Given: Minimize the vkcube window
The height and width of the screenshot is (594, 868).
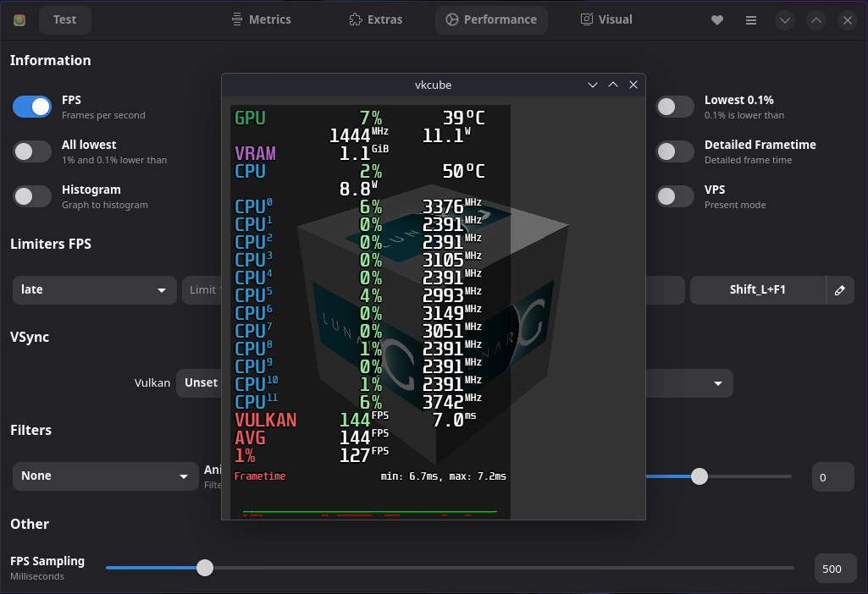Looking at the screenshot, I should tap(592, 85).
